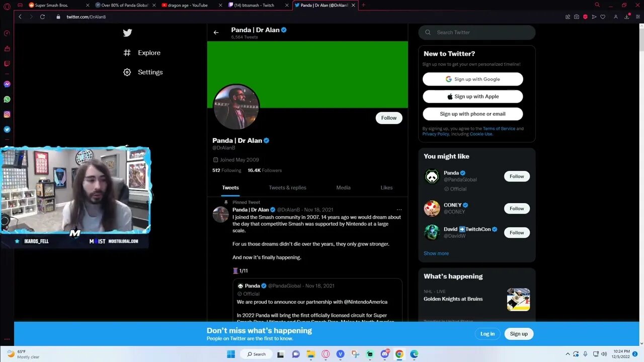Screen dimensions: 644x362
Task: Open Golden Knights at Bruins trend
Action: point(453,299)
